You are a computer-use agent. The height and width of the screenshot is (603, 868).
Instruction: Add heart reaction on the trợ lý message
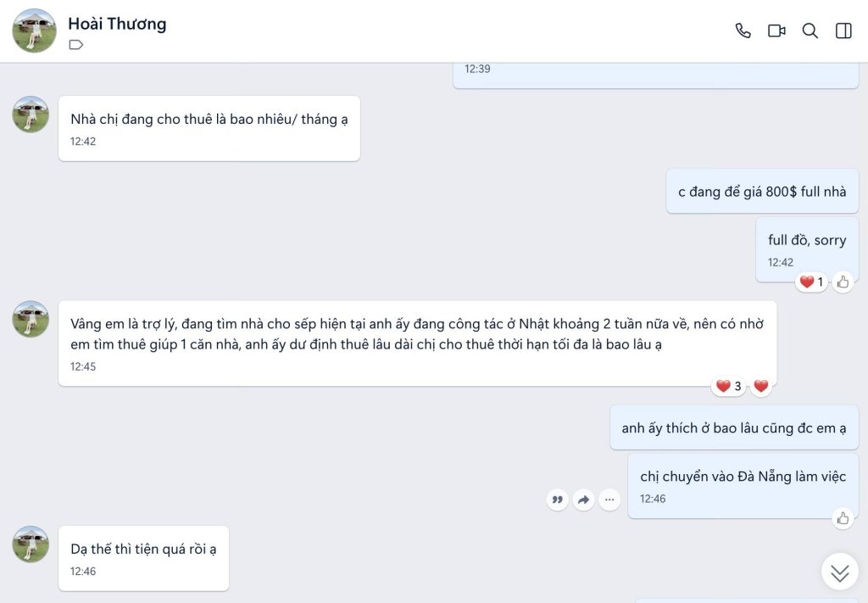pos(761,386)
